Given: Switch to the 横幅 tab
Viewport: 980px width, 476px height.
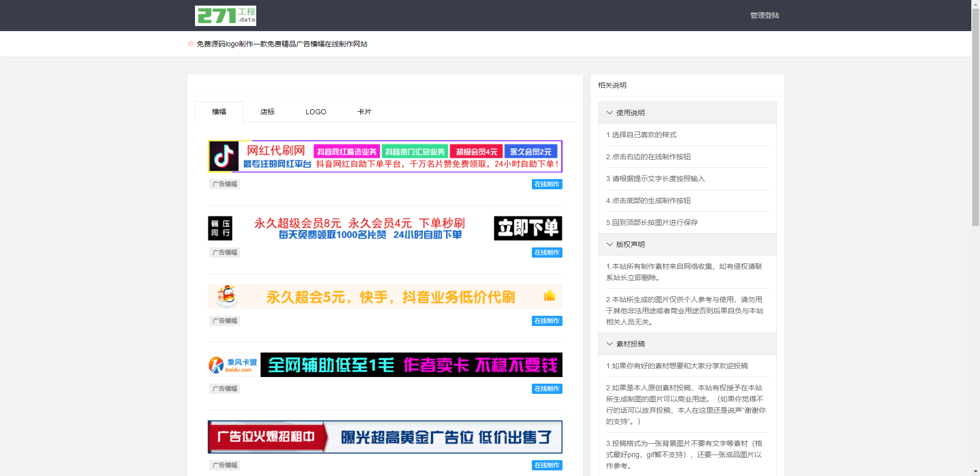Looking at the screenshot, I should (x=219, y=112).
